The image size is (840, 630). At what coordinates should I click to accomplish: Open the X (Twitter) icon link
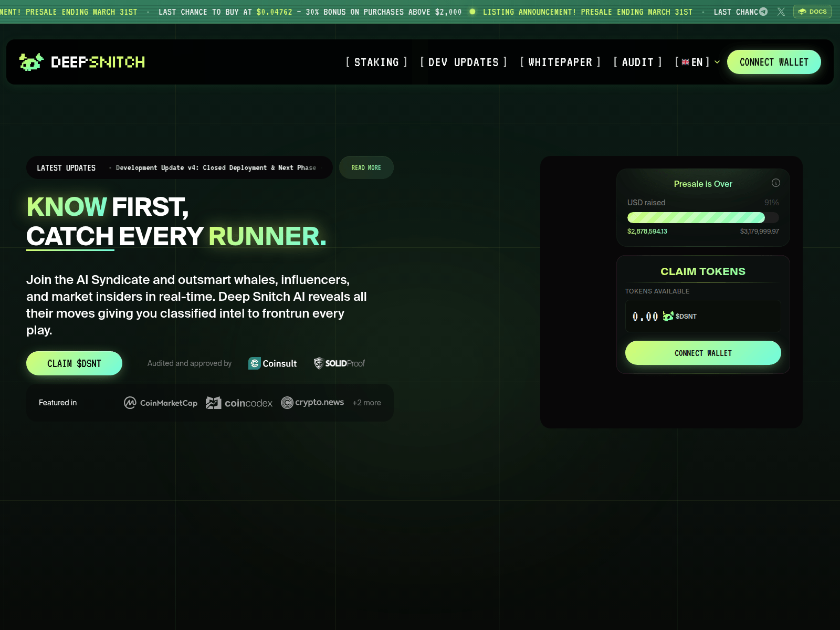coord(781,12)
